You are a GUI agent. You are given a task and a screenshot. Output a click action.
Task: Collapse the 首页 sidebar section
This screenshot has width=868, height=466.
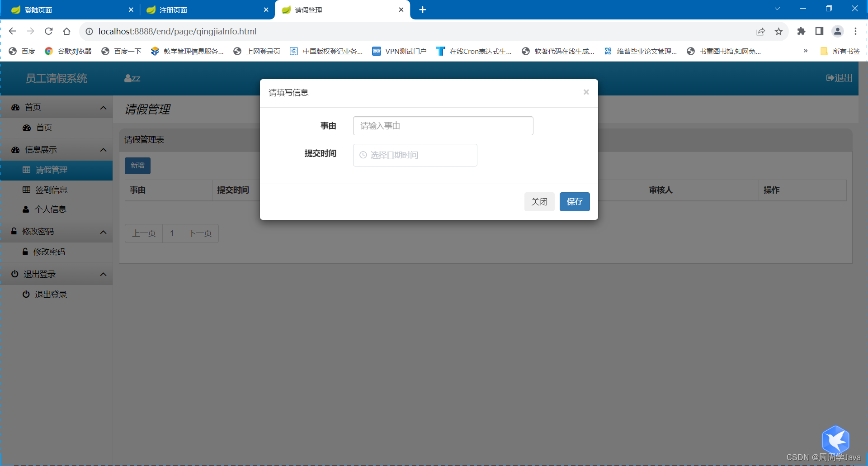pyautogui.click(x=103, y=107)
